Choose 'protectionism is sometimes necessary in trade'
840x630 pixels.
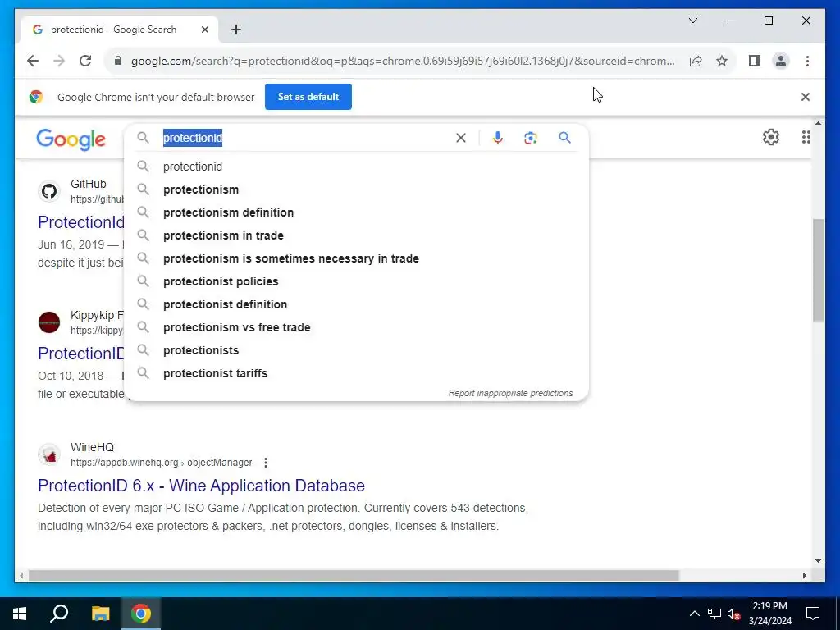(357, 258)
